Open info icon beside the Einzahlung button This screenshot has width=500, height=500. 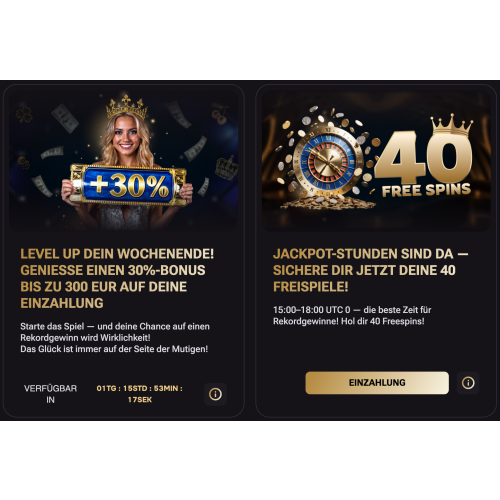pos(468,383)
